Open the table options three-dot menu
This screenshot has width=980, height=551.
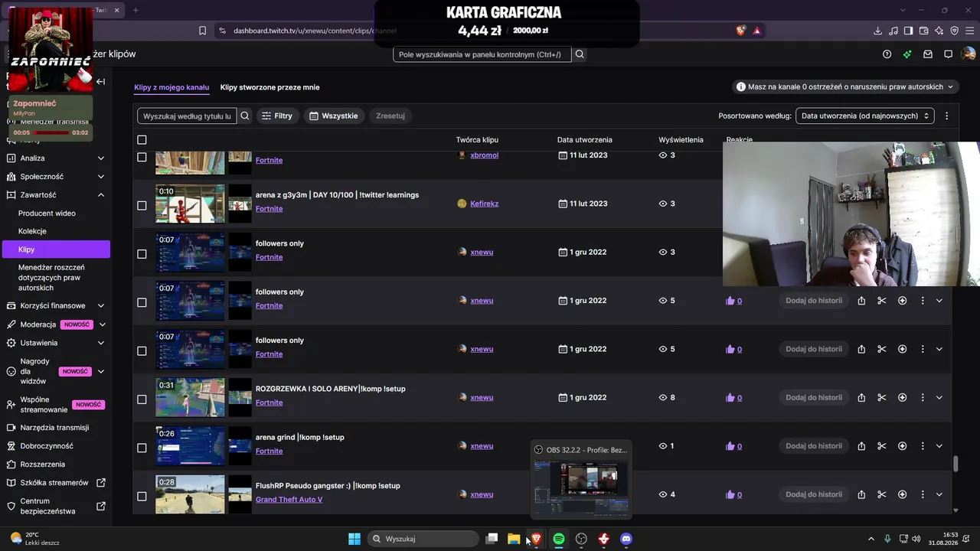pos(946,116)
